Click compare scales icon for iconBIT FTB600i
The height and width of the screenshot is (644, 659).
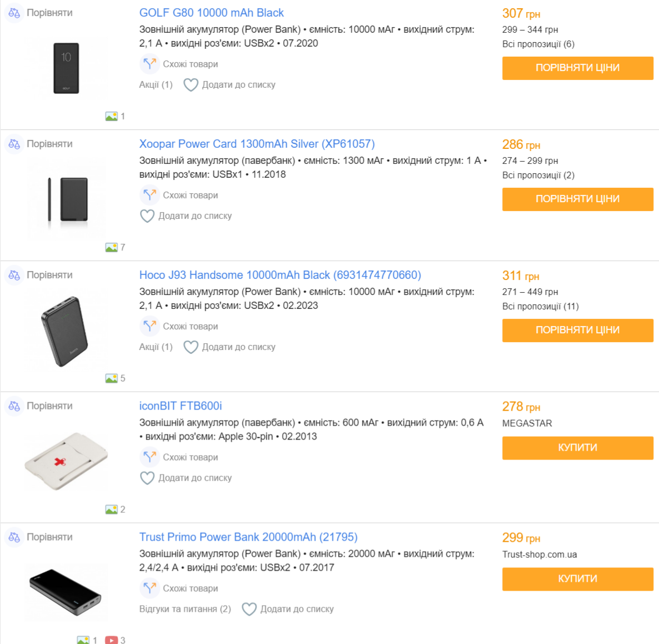(14, 406)
